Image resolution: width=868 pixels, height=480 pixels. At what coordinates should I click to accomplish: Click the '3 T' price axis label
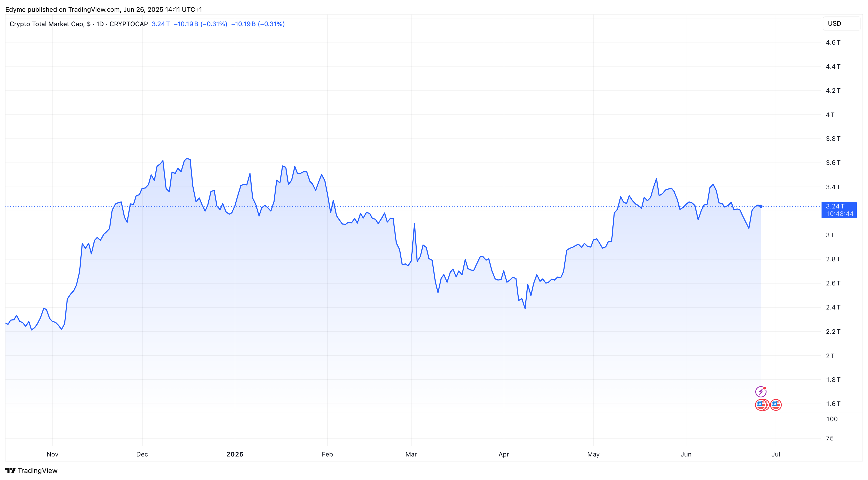tap(830, 235)
